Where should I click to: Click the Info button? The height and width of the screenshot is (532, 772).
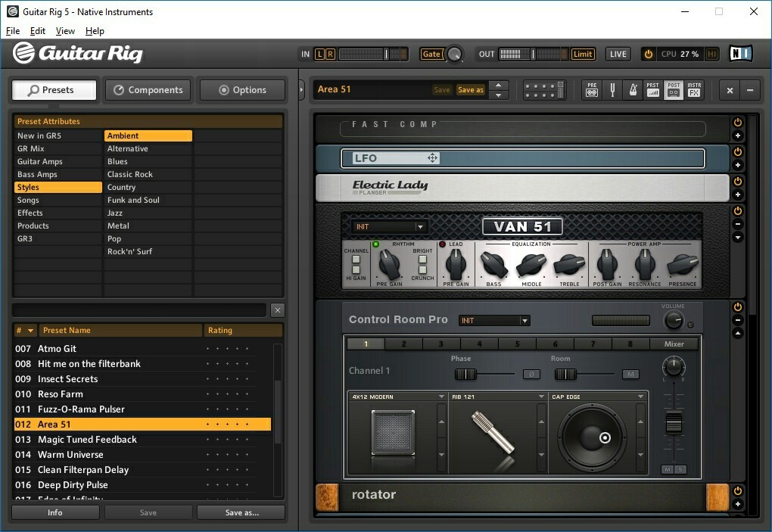55,512
